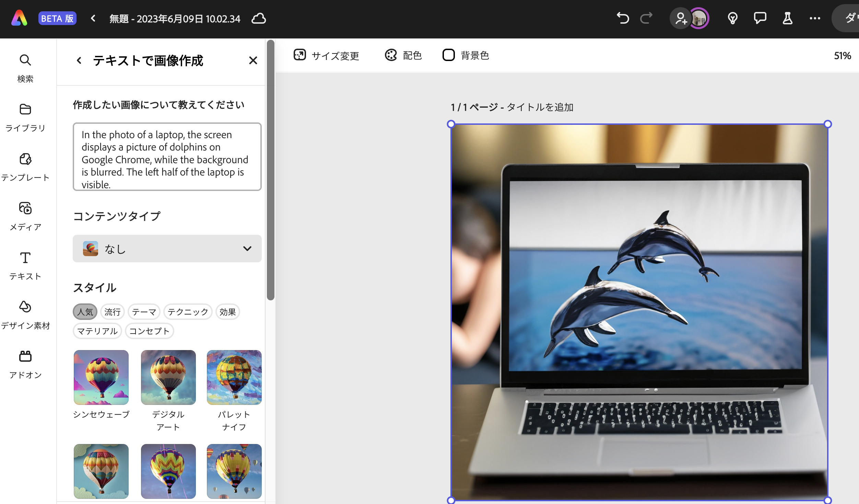Open the ライブラリ library sidebar item
The width and height of the screenshot is (859, 504).
[x=25, y=118]
